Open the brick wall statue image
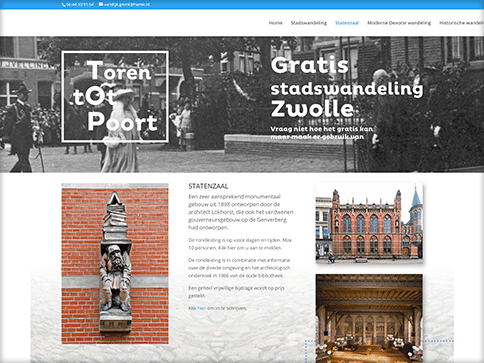This screenshot has height=363, width=484. [115, 263]
